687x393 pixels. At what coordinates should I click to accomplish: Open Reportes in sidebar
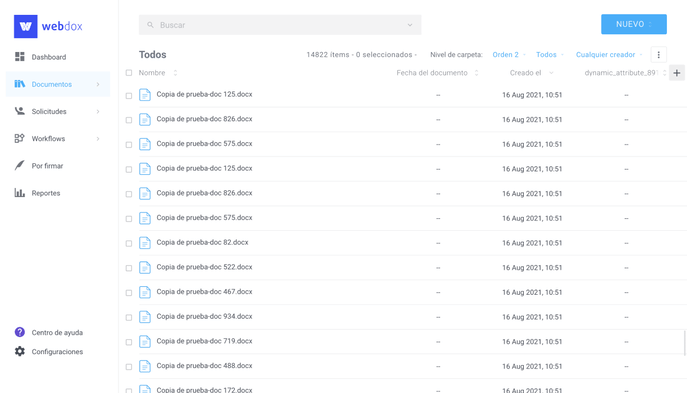pyautogui.click(x=58, y=193)
